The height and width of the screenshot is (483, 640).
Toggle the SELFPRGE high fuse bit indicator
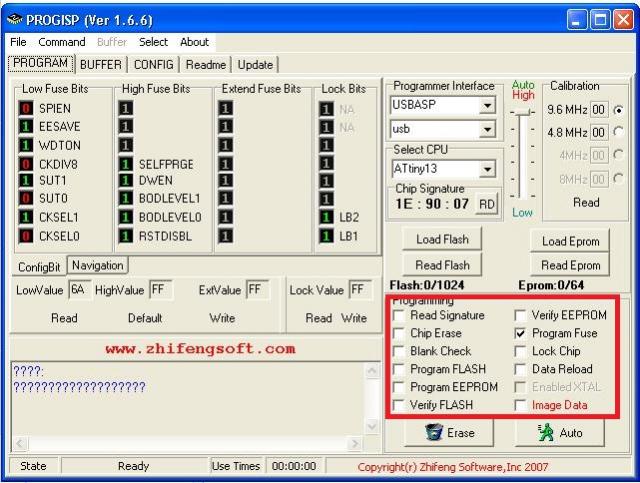(x=127, y=164)
